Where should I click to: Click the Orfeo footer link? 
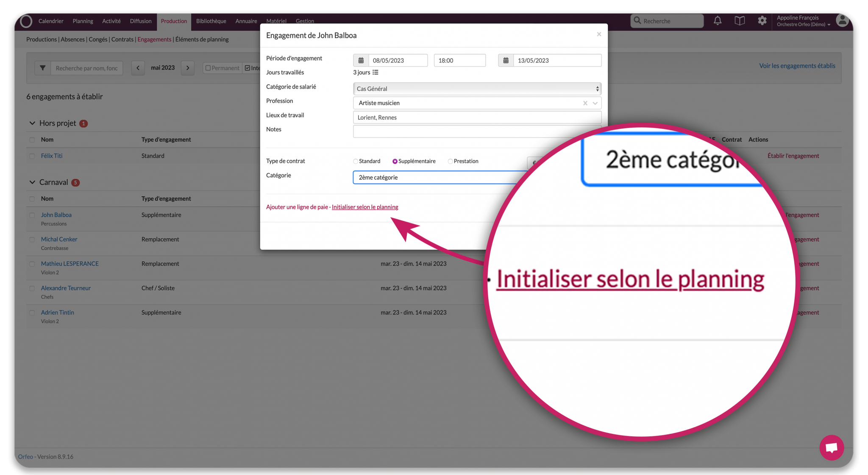pos(25,457)
